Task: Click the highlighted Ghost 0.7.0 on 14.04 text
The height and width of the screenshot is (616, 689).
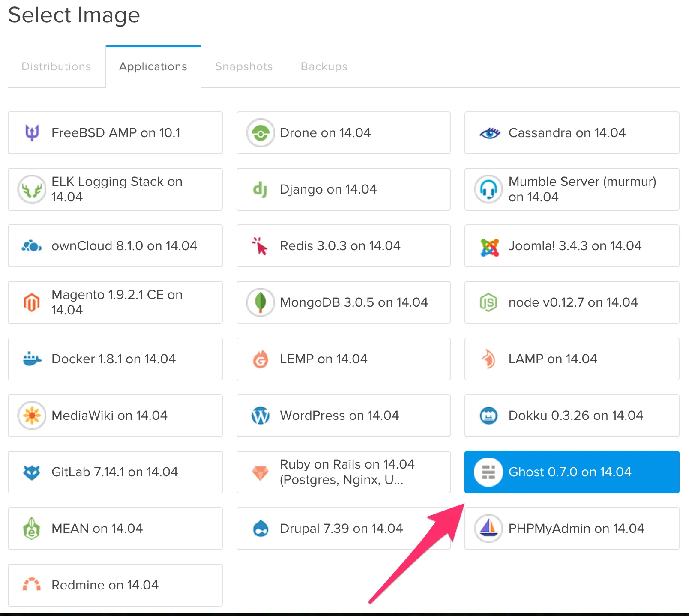Action: 570,472
